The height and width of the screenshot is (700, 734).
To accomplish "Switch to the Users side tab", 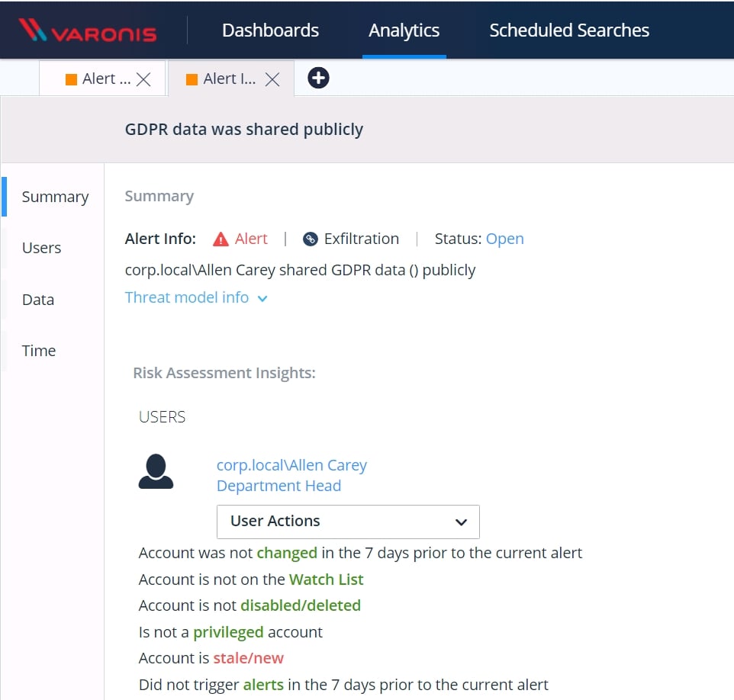I will pos(41,248).
